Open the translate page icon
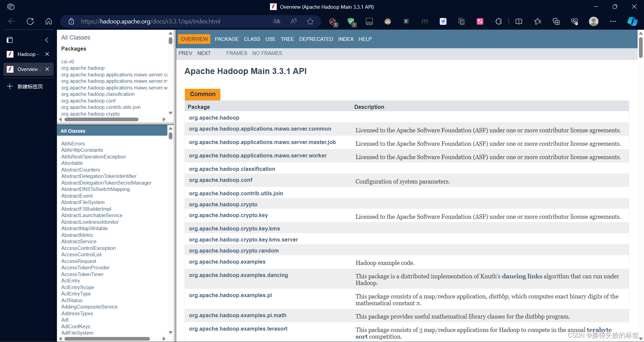Viewport: 644px width, 342px height. [277, 21]
